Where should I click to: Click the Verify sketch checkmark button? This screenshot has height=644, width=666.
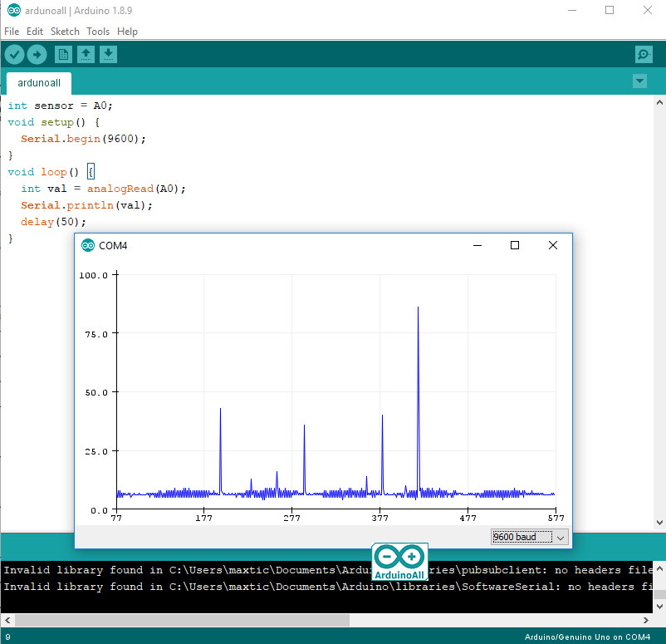[x=14, y=54]
